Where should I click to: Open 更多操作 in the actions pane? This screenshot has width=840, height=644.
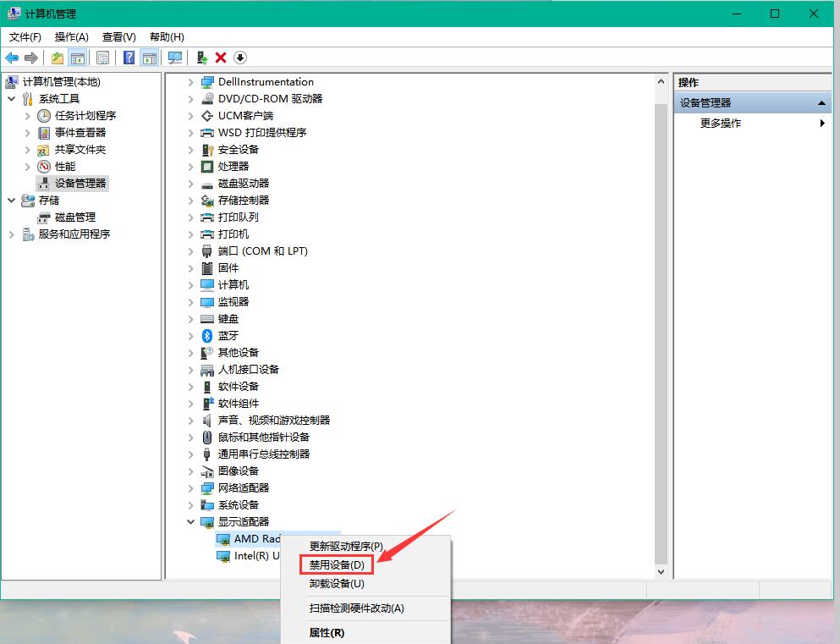(720, 124)
